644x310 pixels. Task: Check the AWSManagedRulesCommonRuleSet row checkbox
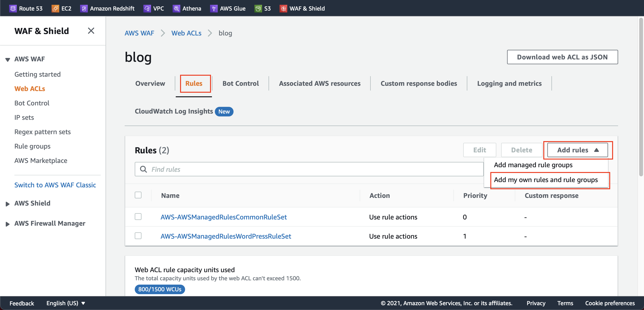[138, 216]
